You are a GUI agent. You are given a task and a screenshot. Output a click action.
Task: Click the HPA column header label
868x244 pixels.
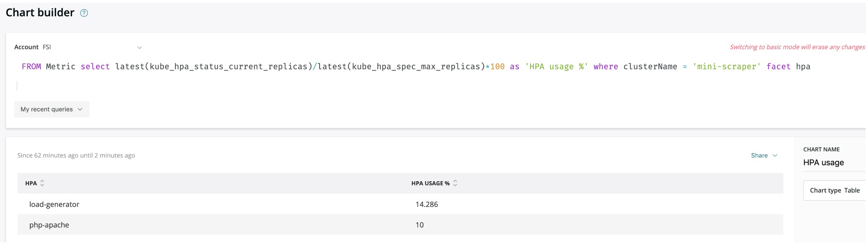31,183
